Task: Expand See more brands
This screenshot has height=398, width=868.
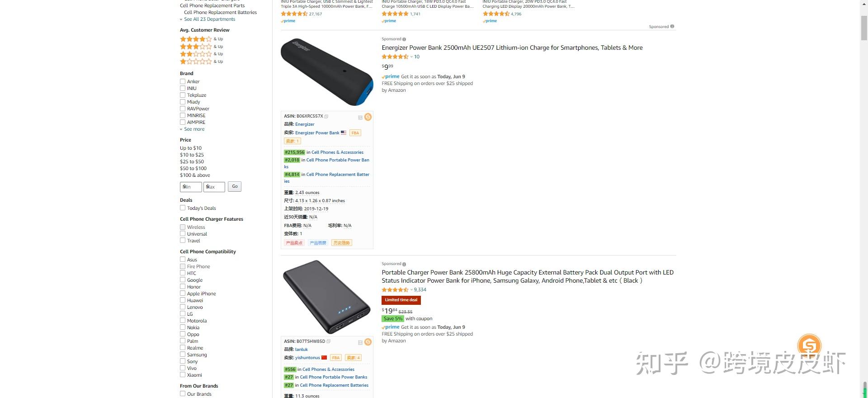Action: click(194, 129)
